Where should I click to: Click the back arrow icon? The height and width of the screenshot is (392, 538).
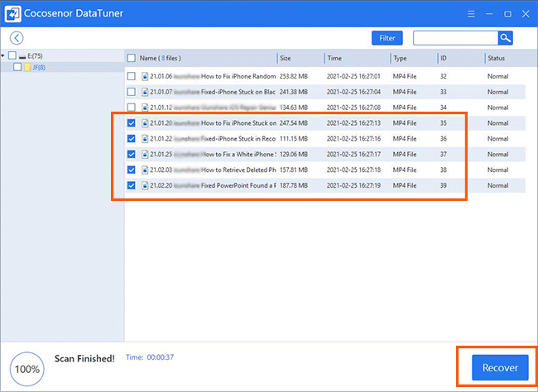[x=17, y=38]
